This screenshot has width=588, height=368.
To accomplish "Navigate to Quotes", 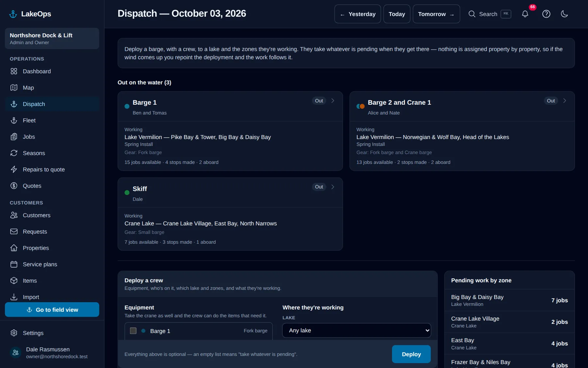I will (52, 186).
